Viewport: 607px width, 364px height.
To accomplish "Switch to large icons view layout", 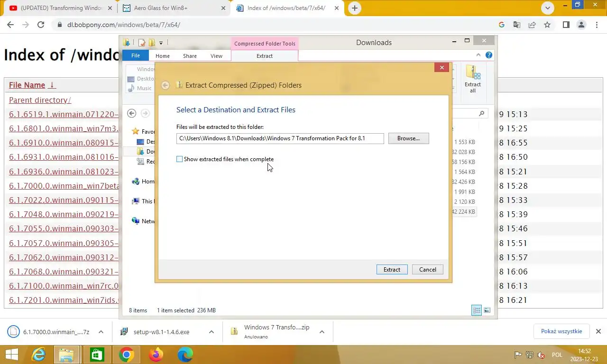I will click(487, 310).
